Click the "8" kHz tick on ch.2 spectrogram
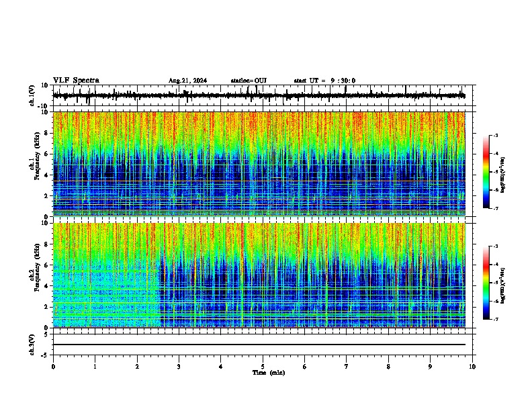 point(47,244)
